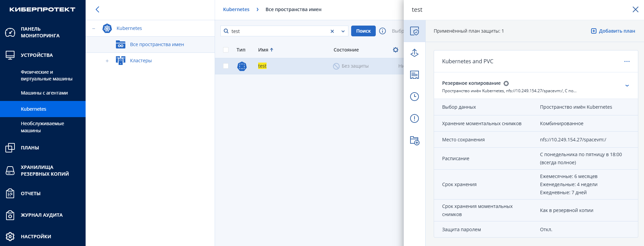This screenshot has width=644, height=246.
Task: Click the reports clipboard icon
Action: point(10,194)
